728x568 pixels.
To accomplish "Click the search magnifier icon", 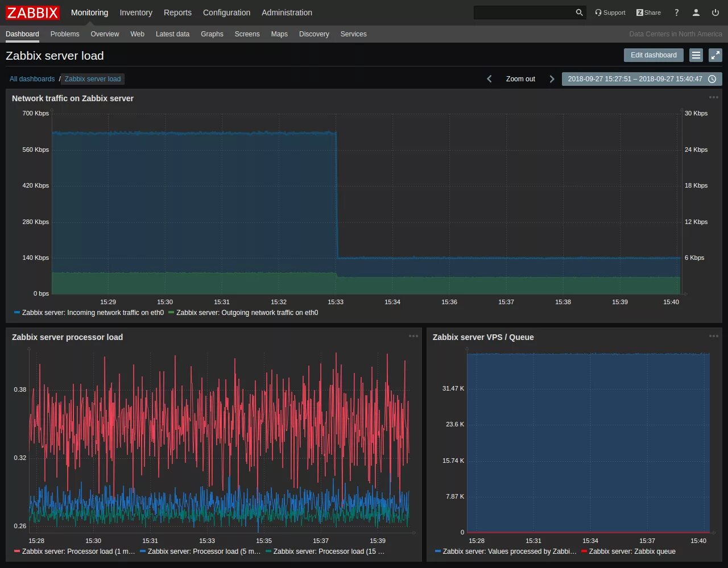I will [x=579, y=13].
